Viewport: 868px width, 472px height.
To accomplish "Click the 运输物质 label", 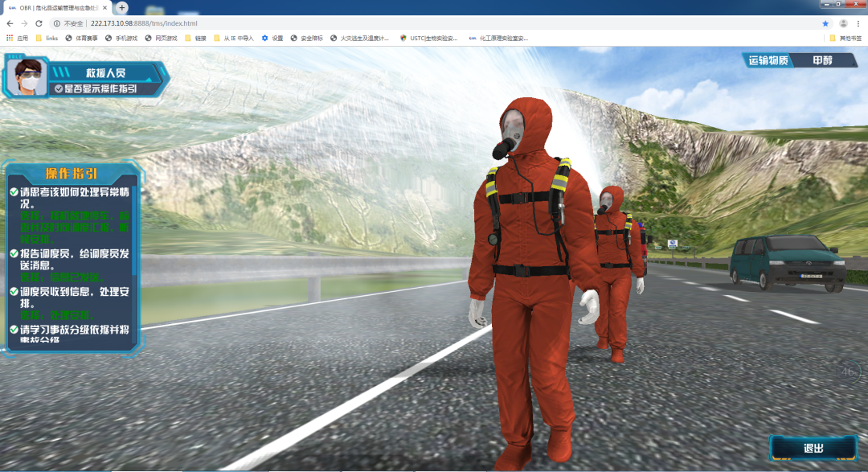I will pos(768,60).
